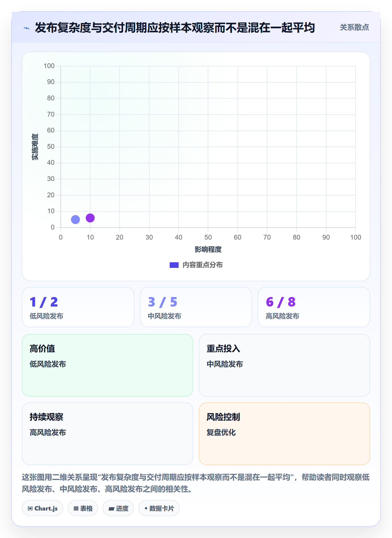Screen dimensions: 392x538
Task: Select the 持续观察 quadrant card
Action: pyautogui.click(x=108, y=434)
